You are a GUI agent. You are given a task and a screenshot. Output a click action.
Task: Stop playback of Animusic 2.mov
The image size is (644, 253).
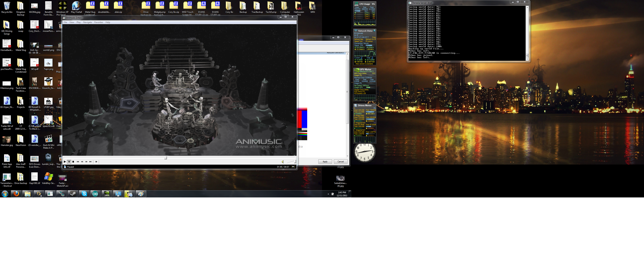73,162
